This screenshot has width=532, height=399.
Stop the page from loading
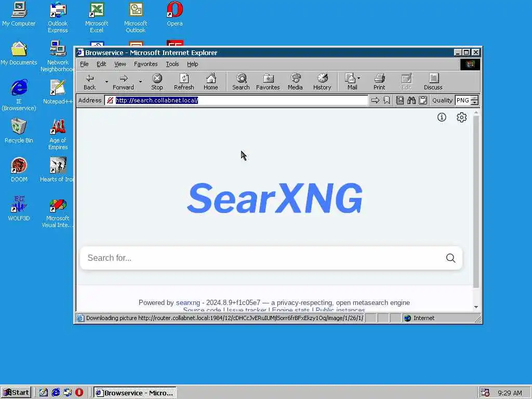point(157,82)
